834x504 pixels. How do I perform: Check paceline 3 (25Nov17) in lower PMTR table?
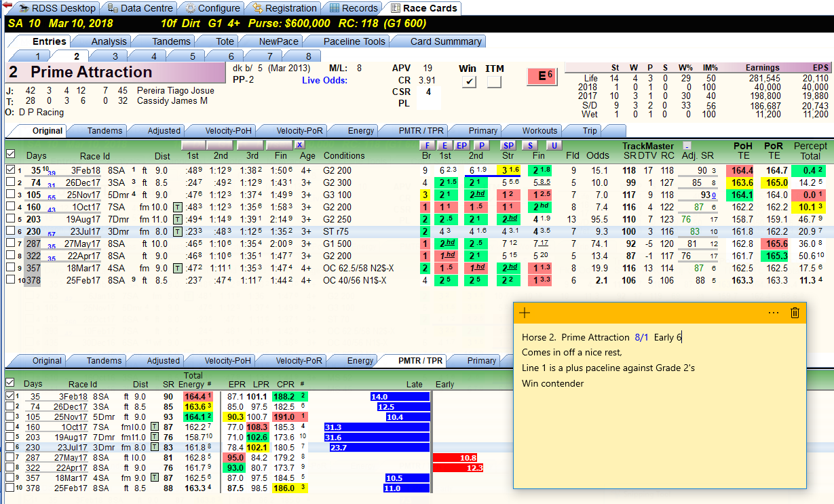[10, 416]
